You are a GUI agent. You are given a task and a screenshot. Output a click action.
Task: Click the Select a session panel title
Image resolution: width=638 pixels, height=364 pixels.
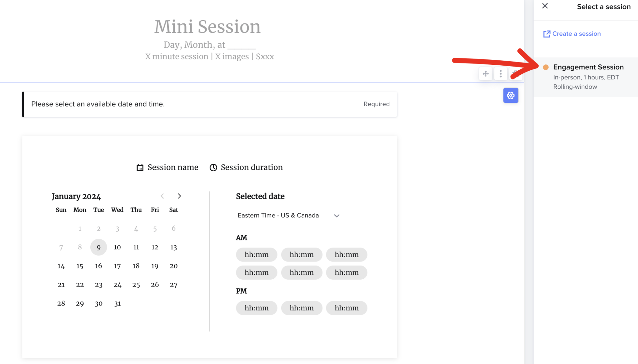coord(604,7)
